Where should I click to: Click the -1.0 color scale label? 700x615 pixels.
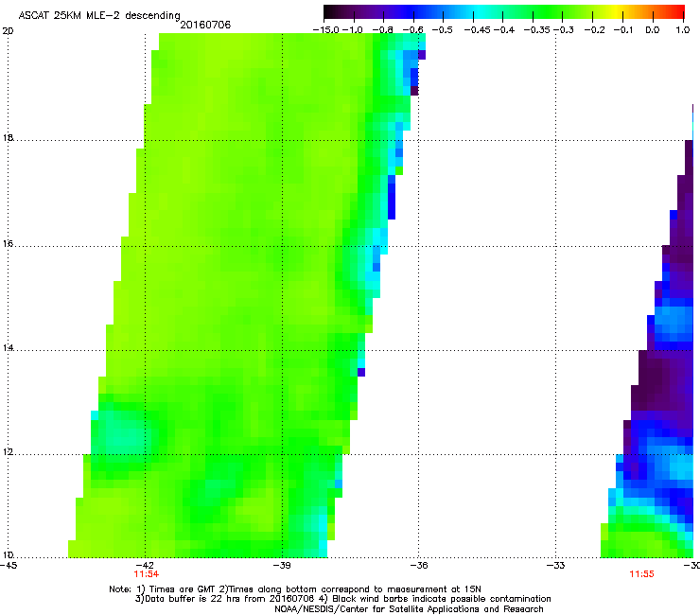click(x=353, y=30)
